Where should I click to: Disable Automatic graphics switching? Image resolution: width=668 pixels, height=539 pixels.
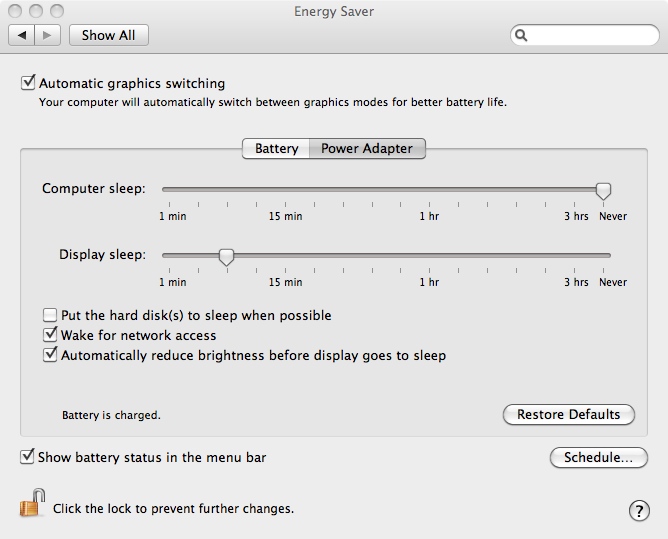tap(28, 83)
